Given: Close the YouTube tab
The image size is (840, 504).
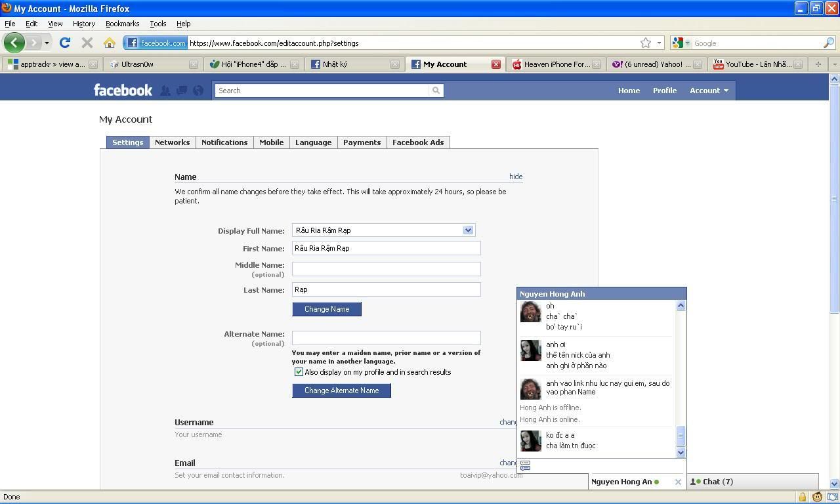Looking at the screenshot, I should pyautogui.click(x=798, y=64).
